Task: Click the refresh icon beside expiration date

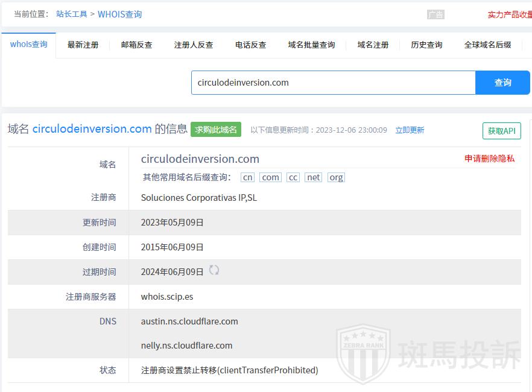Action: click(214, 270)
